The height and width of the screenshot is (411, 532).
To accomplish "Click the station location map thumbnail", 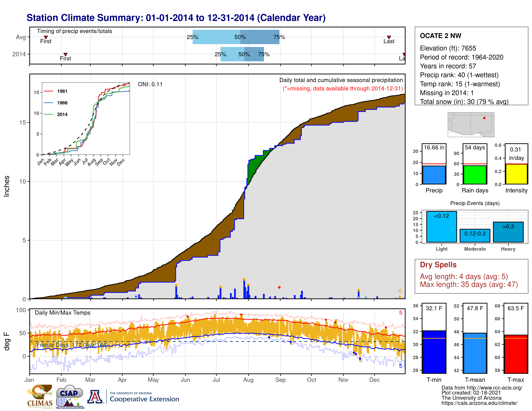I will [471, 125].
